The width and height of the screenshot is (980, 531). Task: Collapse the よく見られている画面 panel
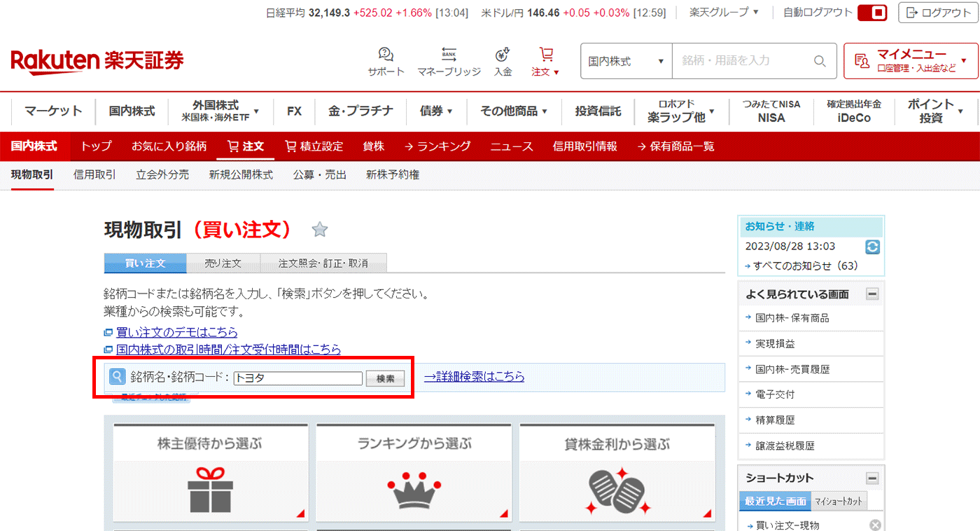pos(872,294)
